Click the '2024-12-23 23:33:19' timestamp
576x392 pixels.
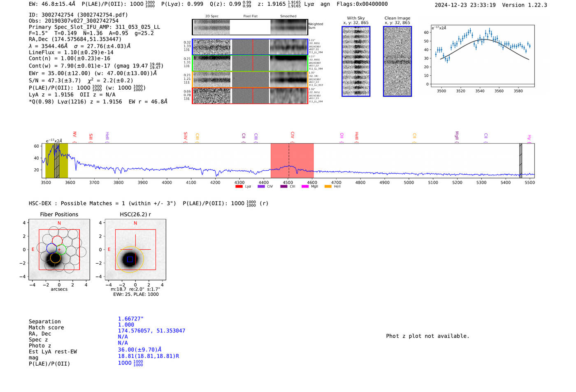(465, 5)
